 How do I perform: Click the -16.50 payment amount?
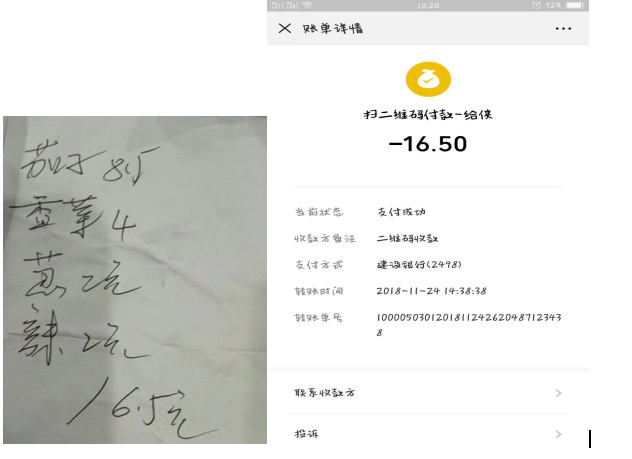pyautogui.click(x=428, y=144)
